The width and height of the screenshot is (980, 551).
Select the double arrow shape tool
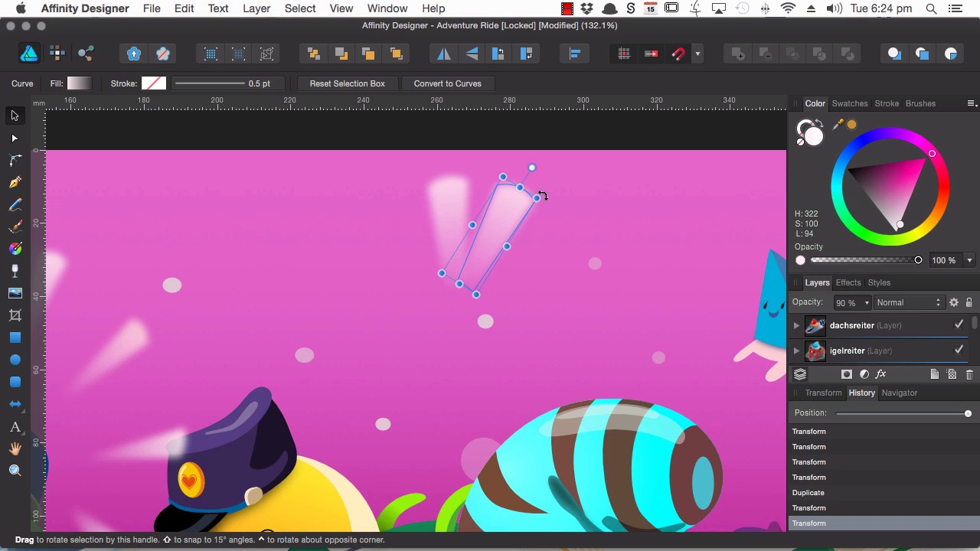click(15, 404)
